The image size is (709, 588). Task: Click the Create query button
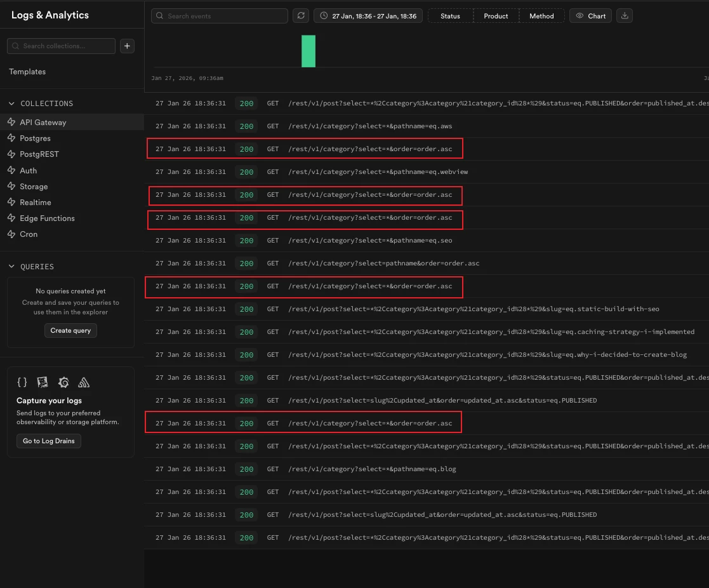click(x=70, y=330)
